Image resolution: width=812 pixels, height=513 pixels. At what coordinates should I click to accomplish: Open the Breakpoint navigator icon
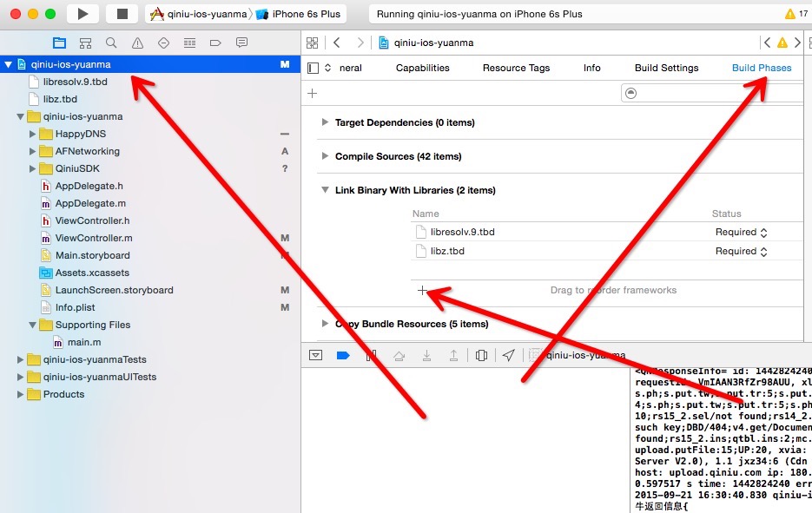215,43
